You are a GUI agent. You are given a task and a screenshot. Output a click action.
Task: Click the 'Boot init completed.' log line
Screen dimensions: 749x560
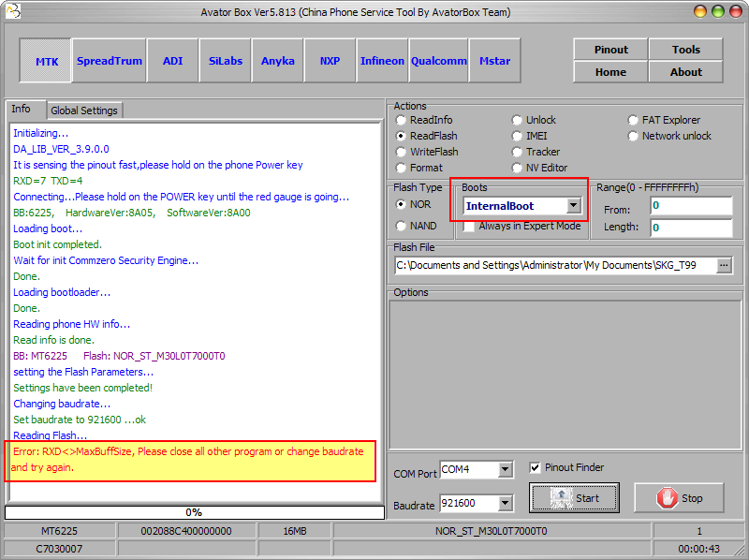(x=57, y=244)
